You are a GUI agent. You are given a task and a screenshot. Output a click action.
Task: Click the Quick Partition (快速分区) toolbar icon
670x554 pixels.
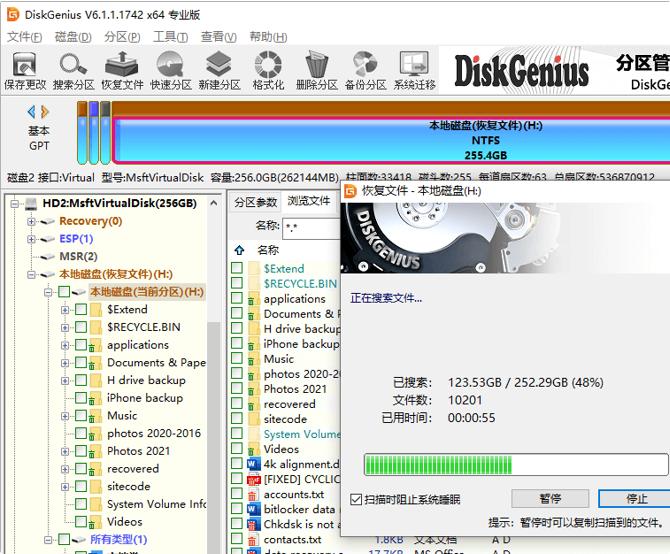click(170, 70)
